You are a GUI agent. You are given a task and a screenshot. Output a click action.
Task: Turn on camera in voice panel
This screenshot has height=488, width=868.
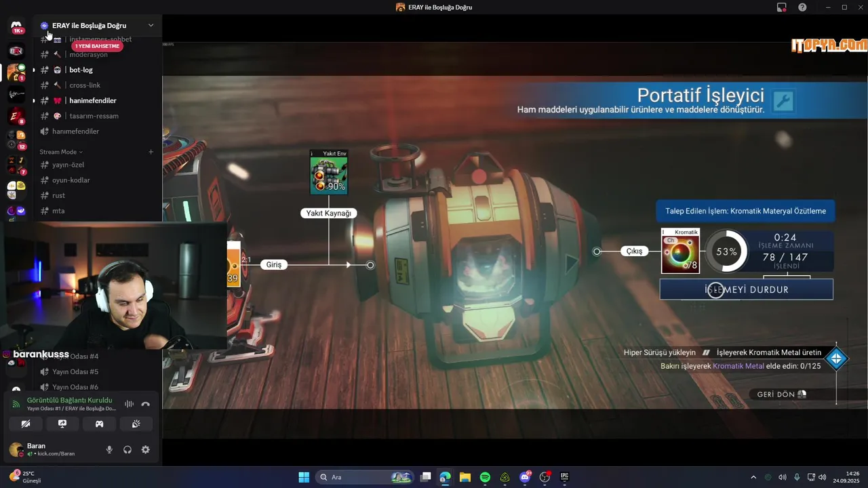tap(26, 424)
